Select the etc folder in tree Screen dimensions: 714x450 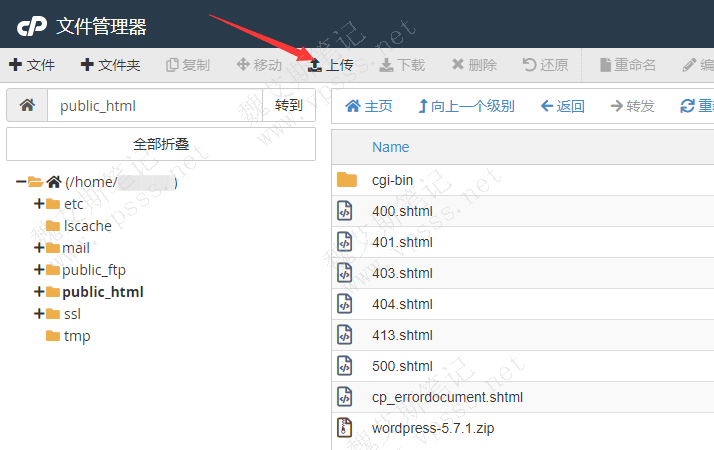point(73,204)
